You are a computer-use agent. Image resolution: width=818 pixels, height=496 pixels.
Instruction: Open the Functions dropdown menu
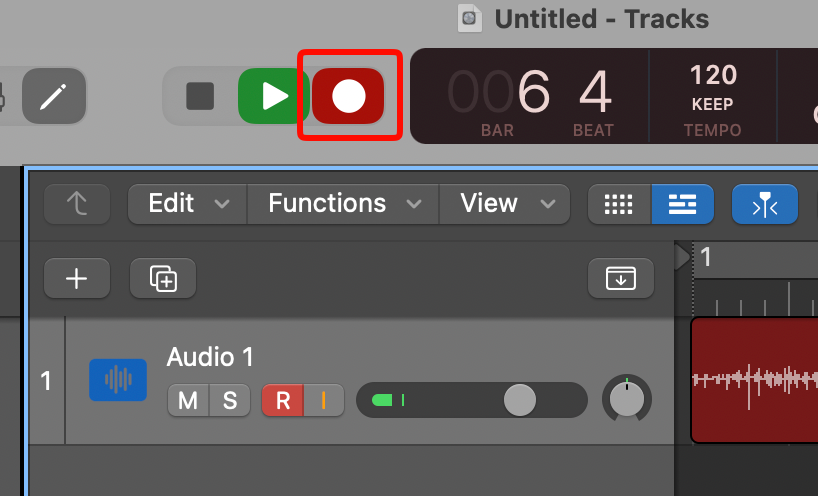pyautogui.click(x=343, y=204)
